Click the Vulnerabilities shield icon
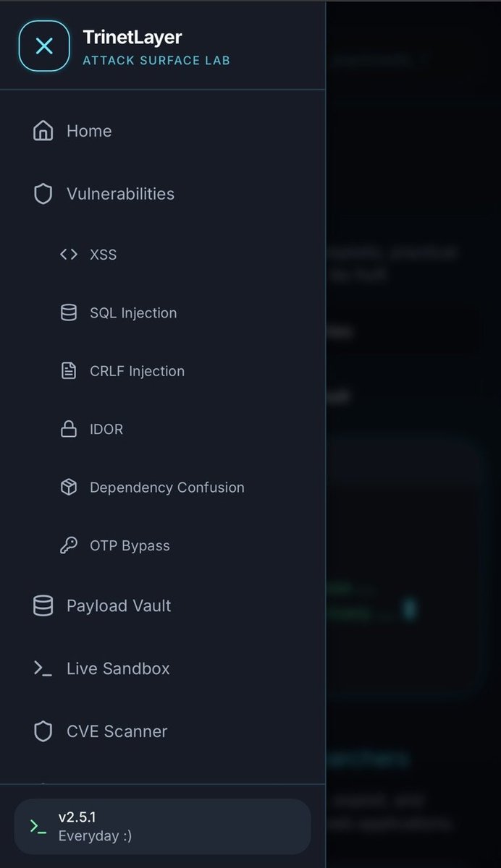This screenshot has width=501, height=868. [43, 194]
